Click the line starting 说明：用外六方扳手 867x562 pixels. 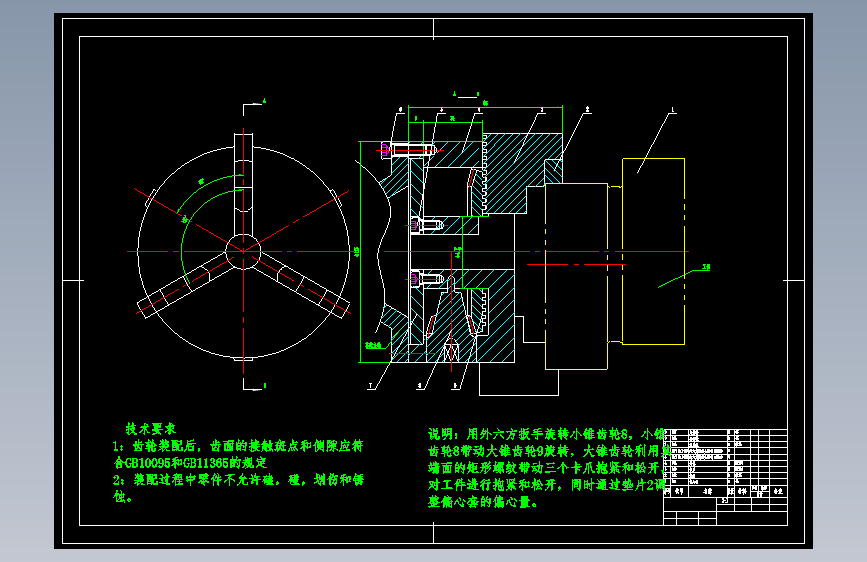click(546, 434)
